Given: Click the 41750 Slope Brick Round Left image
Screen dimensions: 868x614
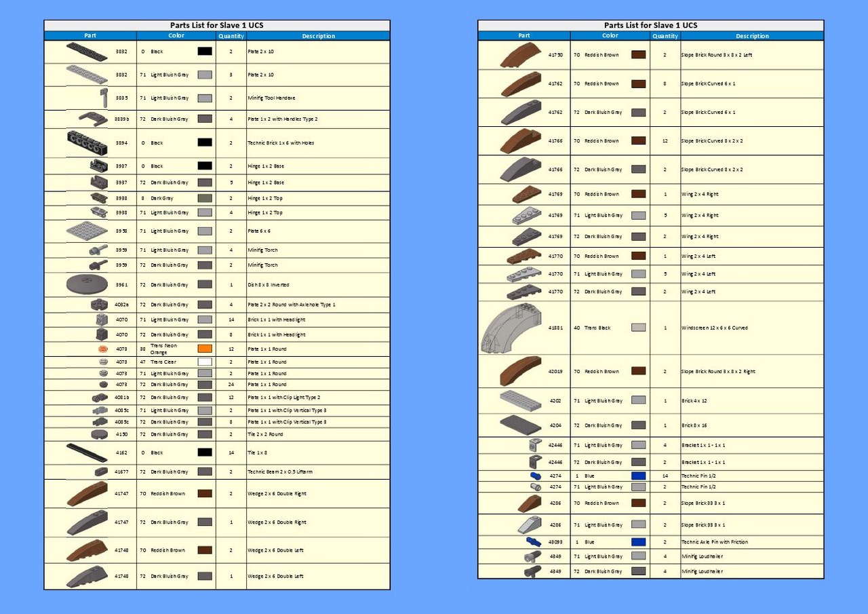Looking at the screenshot, I should click(x=521, y=55).
